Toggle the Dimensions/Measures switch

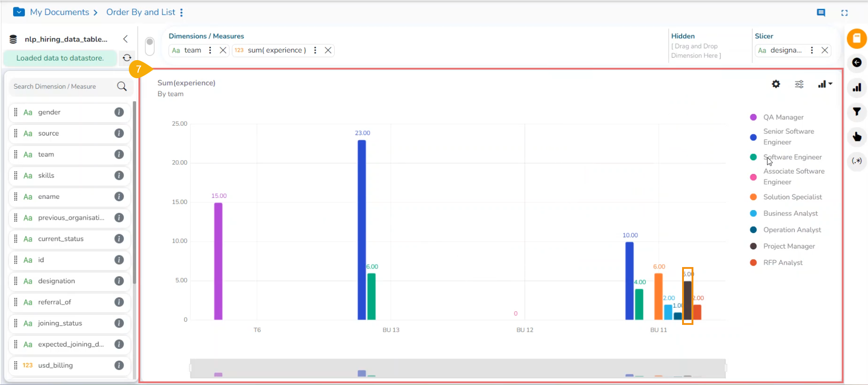(150, 46)
